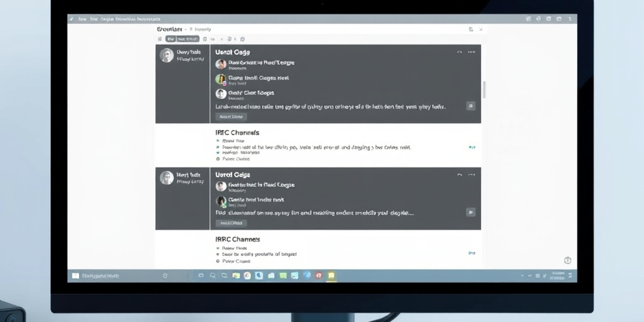Open the red app icon on taskbar
This screenshot has width=644, height=322.
click(319, 275)
